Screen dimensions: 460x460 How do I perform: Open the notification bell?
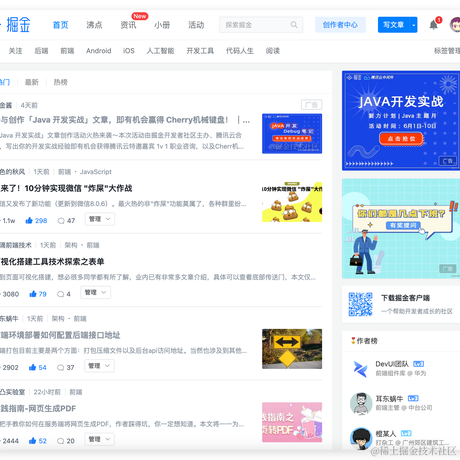433,25
